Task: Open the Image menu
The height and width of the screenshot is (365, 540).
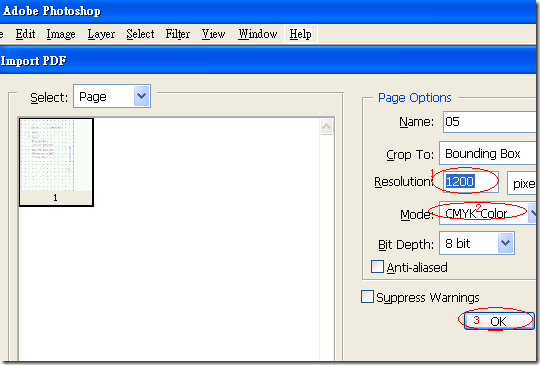Action: tap(61, 34)
